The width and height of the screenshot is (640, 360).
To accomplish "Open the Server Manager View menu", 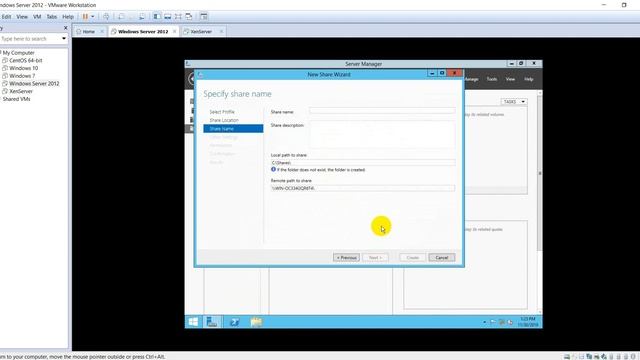I will 510,79.
